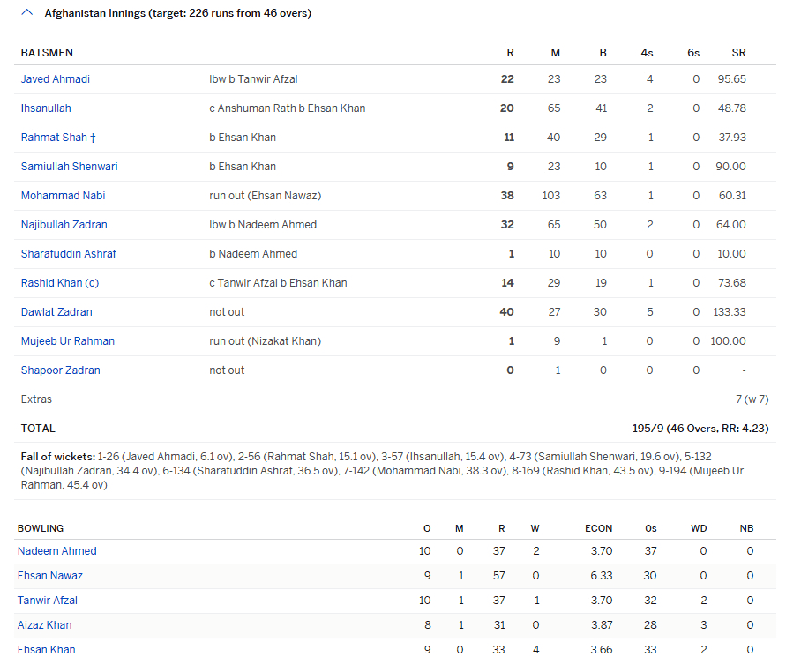Open Tanwir Afzal's bowling profile link
The width and height of the screenshot is (786, 672).
(48, 601)
